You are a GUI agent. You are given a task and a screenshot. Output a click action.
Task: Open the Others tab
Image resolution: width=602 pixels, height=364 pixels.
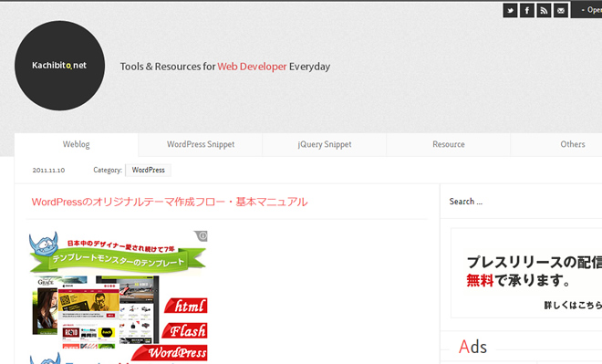pyautogui.click(x=573, y=144)
